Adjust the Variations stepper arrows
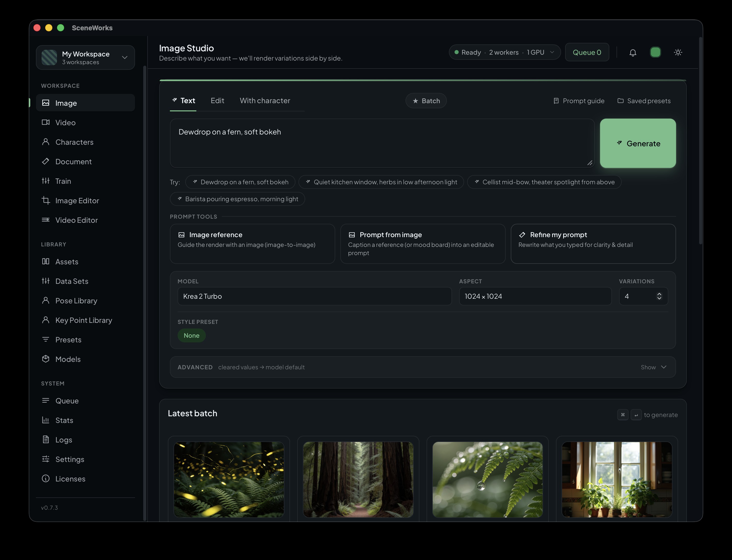Image resolution: width=732 pixels, height=560 pixels. click(659, 296)
